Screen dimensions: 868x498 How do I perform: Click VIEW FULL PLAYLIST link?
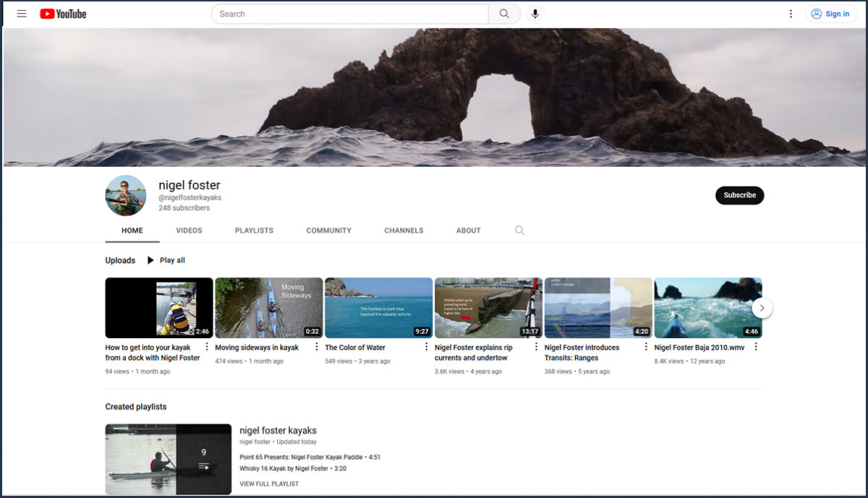(x=269, y=484)
